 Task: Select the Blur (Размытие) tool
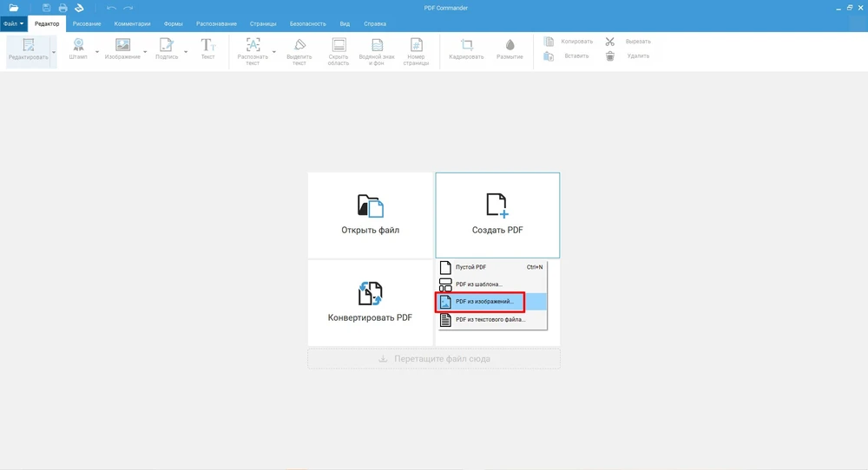click(510, 45)
